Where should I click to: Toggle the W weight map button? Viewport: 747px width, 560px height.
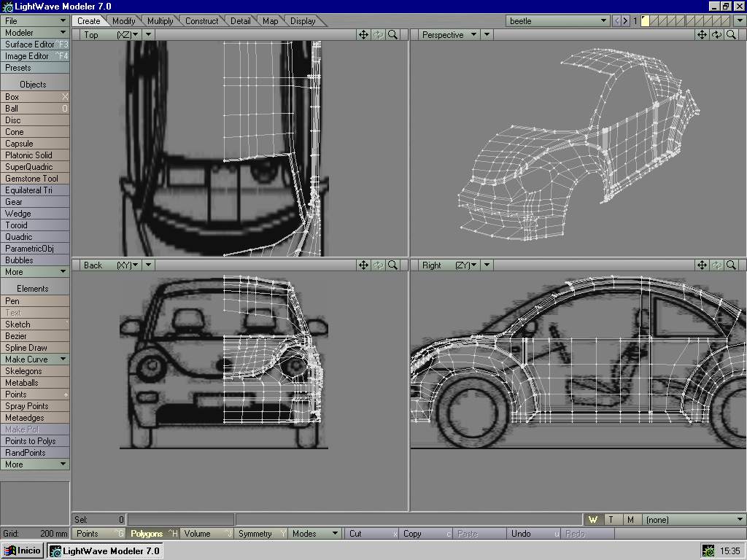click(593, 519)
